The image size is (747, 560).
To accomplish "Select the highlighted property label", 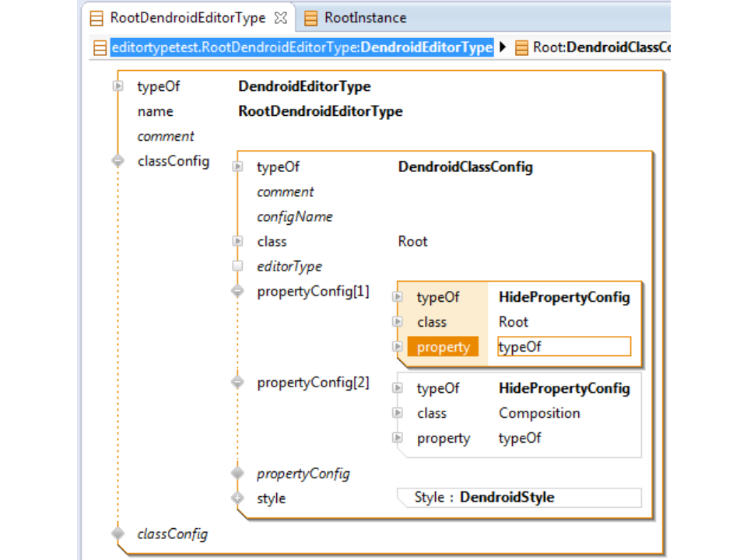I will coord(443,347).
